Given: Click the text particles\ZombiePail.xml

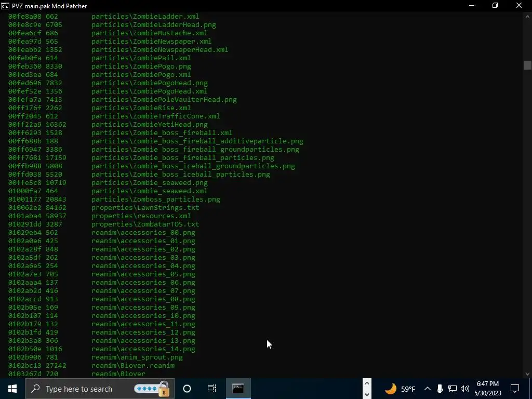Looking at the screenshot, I should [141, 58].
